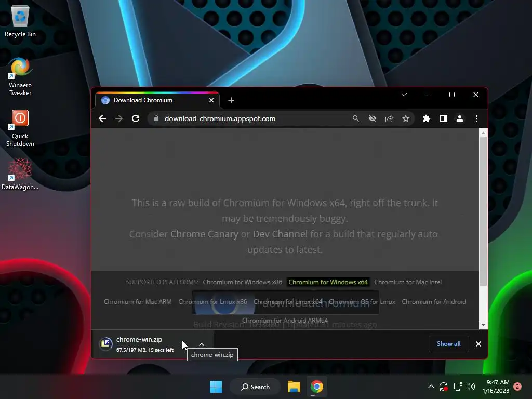This screenshot has height=399, width=532.
Task: Go back in the browser
Action: (x=102, y=118)
